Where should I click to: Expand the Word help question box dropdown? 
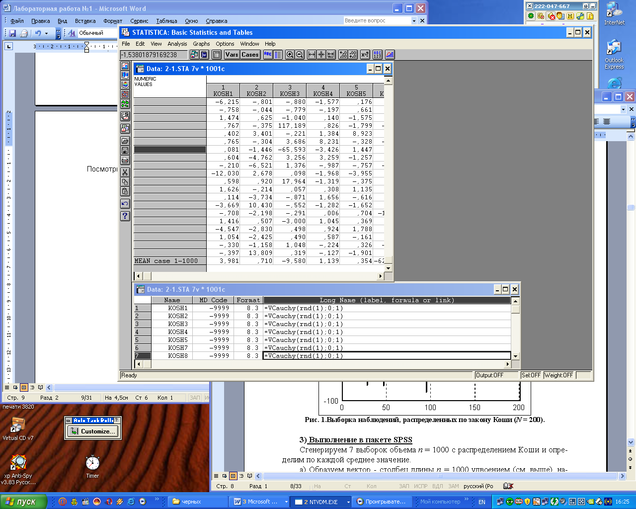pos(414,20)
